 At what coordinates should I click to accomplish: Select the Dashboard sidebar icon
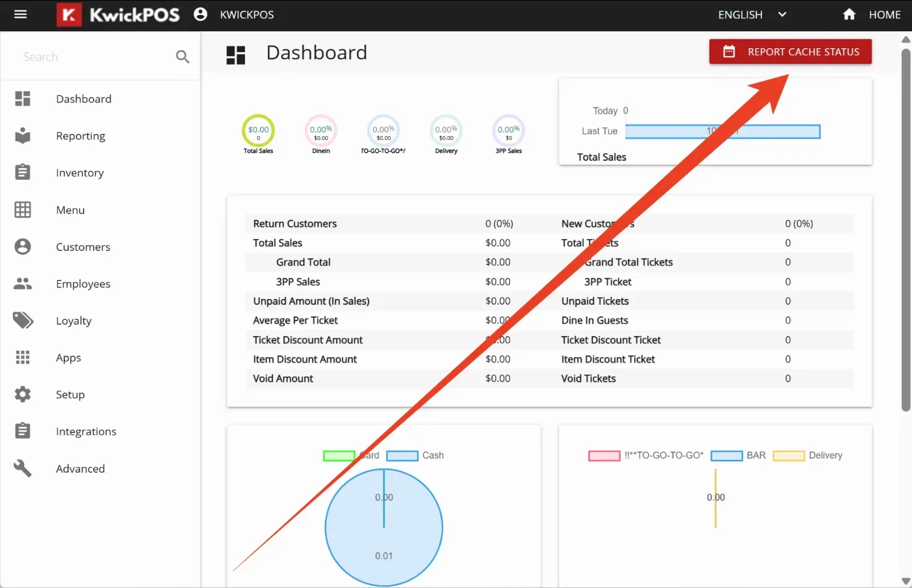pyautogui.click(x=23, y=98)
